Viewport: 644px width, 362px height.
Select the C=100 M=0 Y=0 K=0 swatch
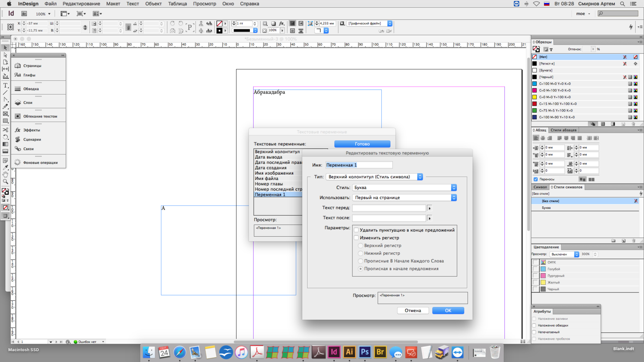point(555,84)
